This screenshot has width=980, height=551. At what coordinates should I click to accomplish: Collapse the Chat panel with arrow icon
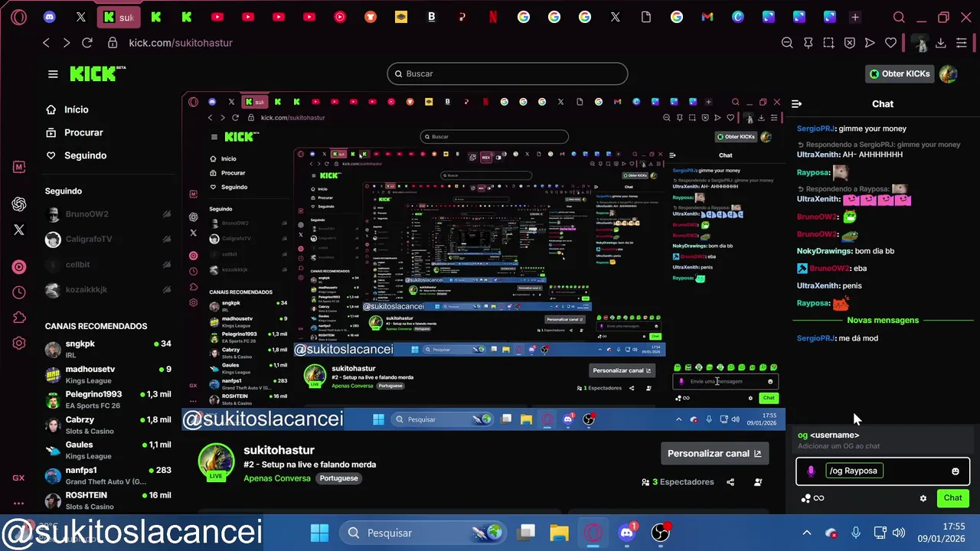pyautogui.click(x=797, y=103)
